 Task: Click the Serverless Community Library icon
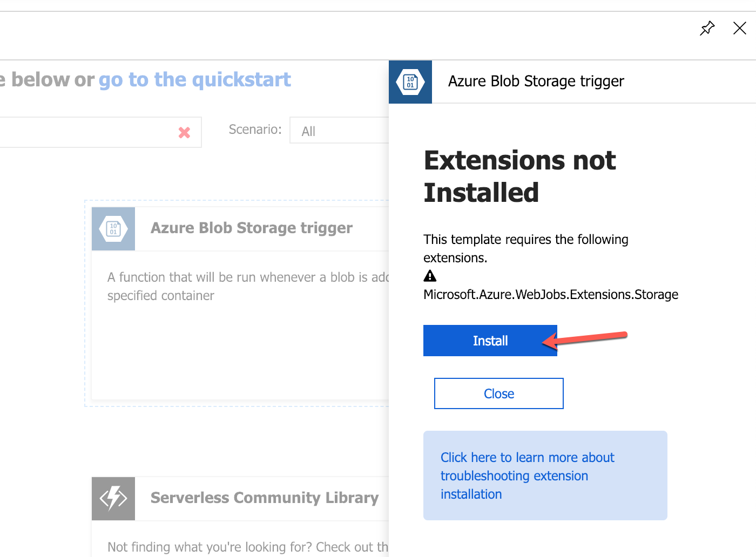pyautogui.click(x=113, y=499)
